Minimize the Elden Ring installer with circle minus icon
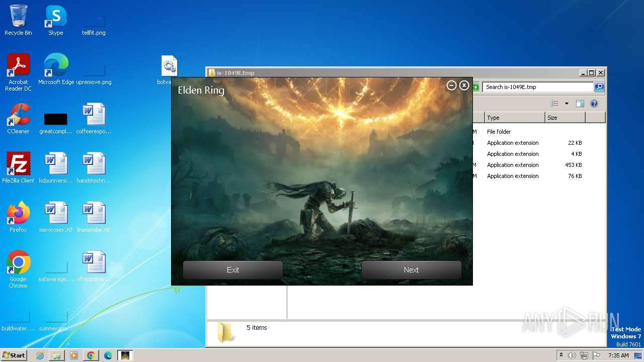This screenshot has width=644, height=362. pos(451,85)
